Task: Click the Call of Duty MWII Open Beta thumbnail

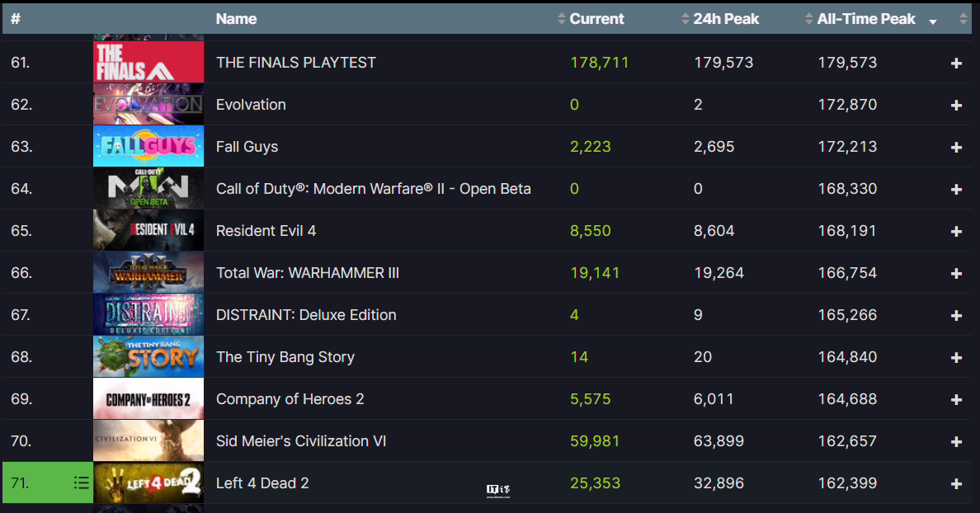Action: [148, 189]
